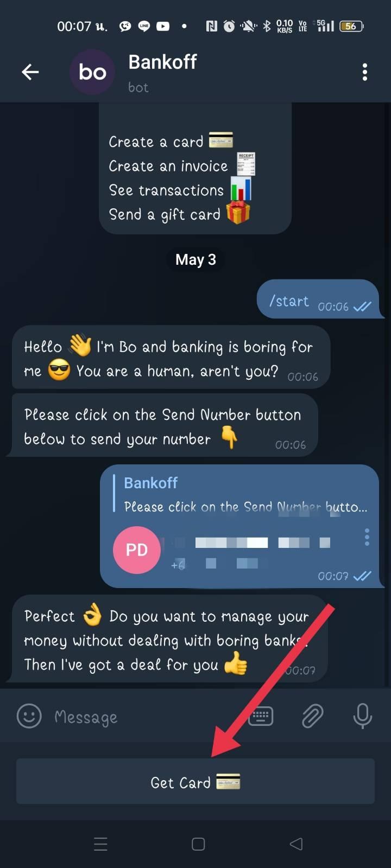This screenshot has width=391, height=868.
Task: Tap the Hello I'm Bo message bubble
Action: click(171, 358)
